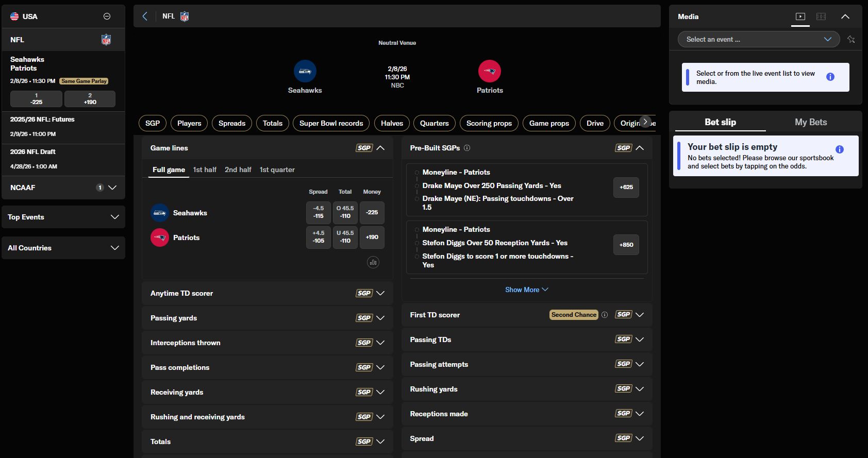The width and height of the screenshot is (868, 458).
Task: Expand All Countries in sidebar
Action: tap(63, 248)
